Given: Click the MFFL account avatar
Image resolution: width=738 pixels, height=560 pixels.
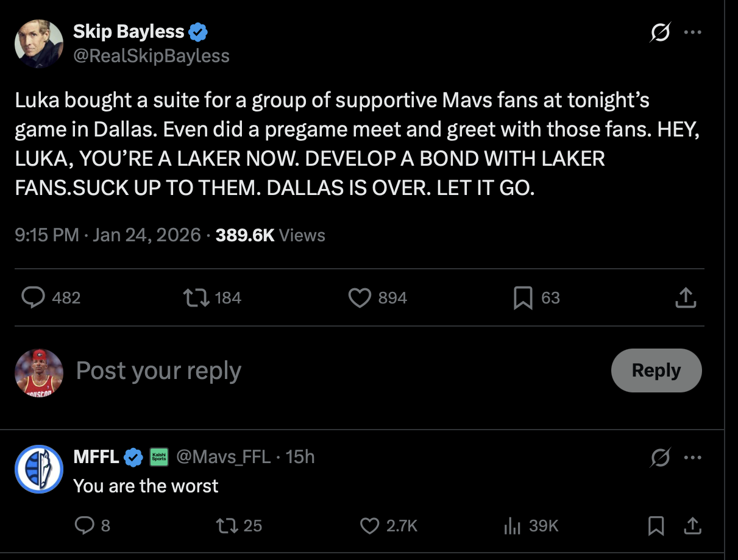Looking at the screenshot, I should [39, 469].
